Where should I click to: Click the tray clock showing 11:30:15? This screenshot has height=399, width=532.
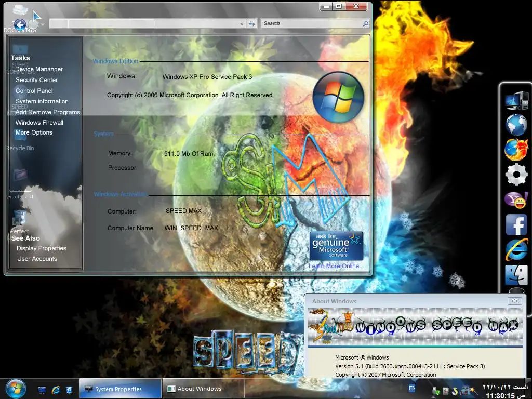[x=505, y=395]
